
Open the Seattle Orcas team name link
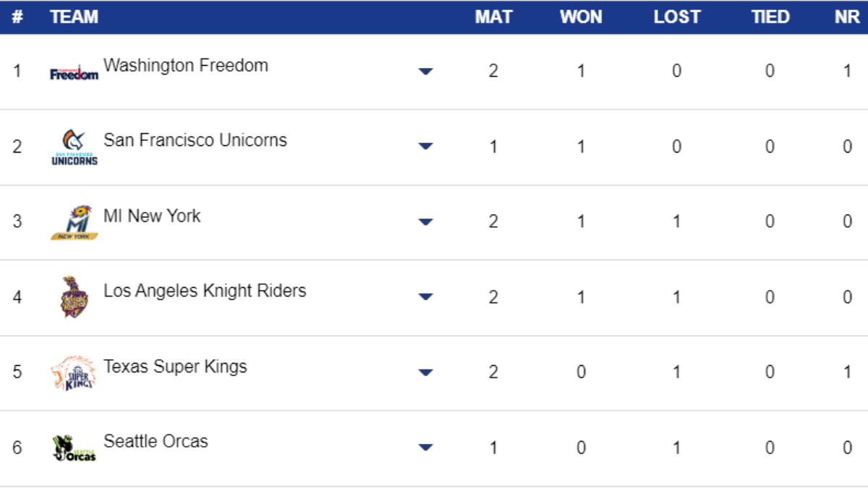156,441
